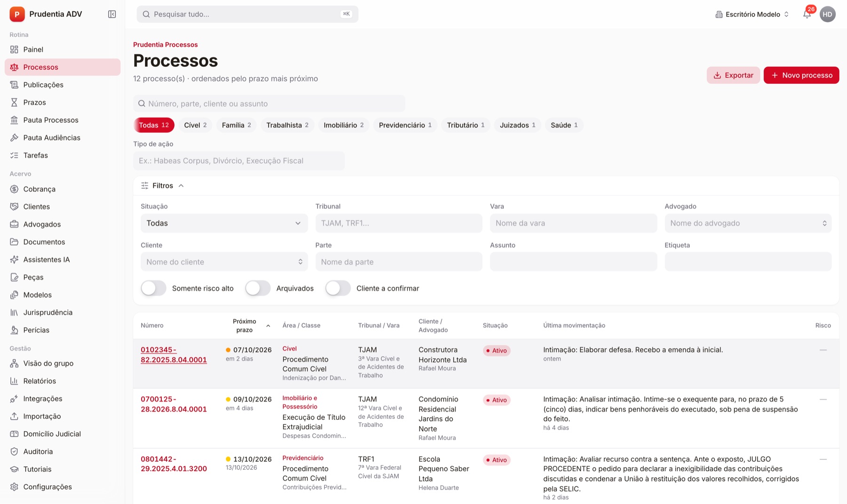Open Pauta Processos courthouse icon
Image resolution: width=847 pixels, height=504 pixels.
[14, 120]
